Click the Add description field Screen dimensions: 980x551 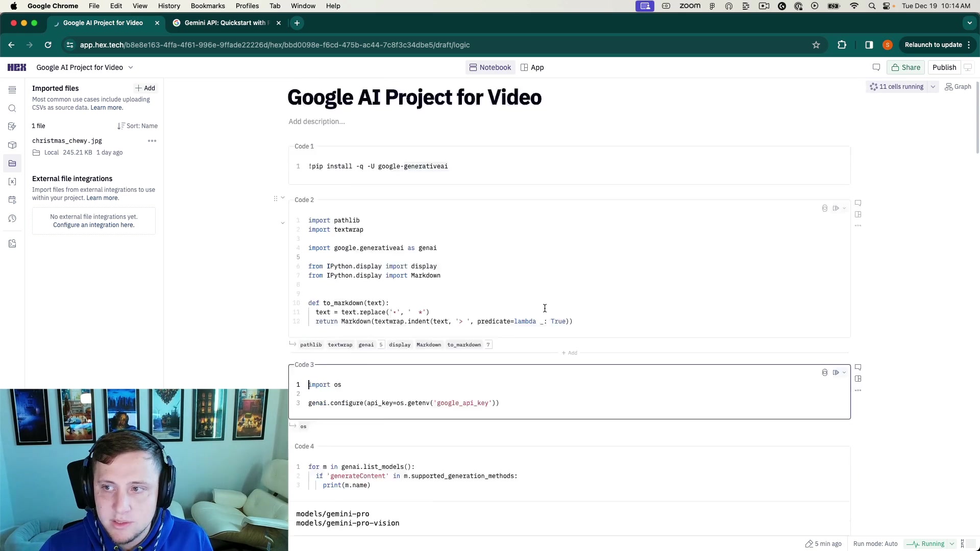(x=316, y=121)
